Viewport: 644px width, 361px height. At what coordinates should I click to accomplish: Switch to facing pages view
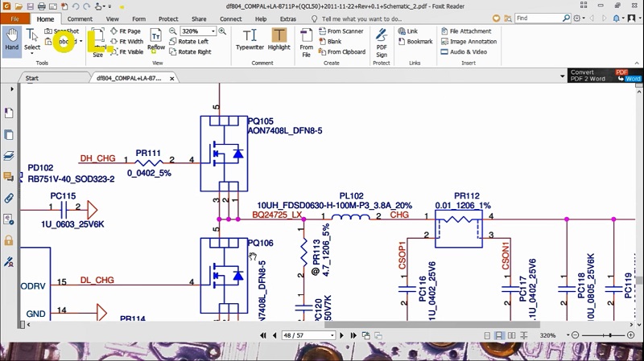(x=511, y=335)
